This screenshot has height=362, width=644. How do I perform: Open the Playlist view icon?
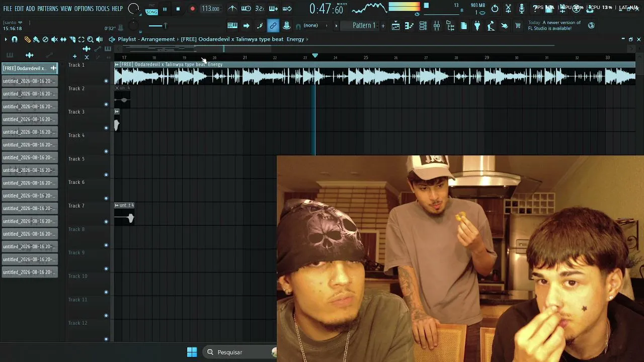396,26
